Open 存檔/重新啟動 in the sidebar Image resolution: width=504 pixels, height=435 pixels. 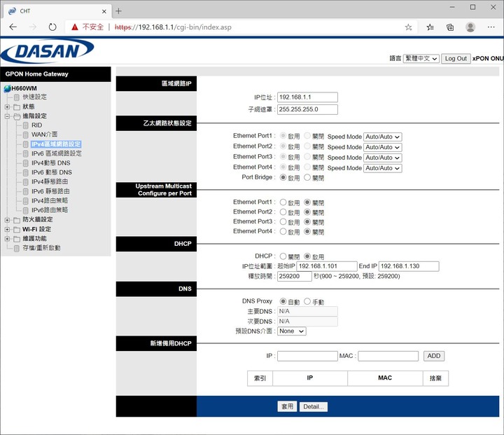[x=41, y=248]
